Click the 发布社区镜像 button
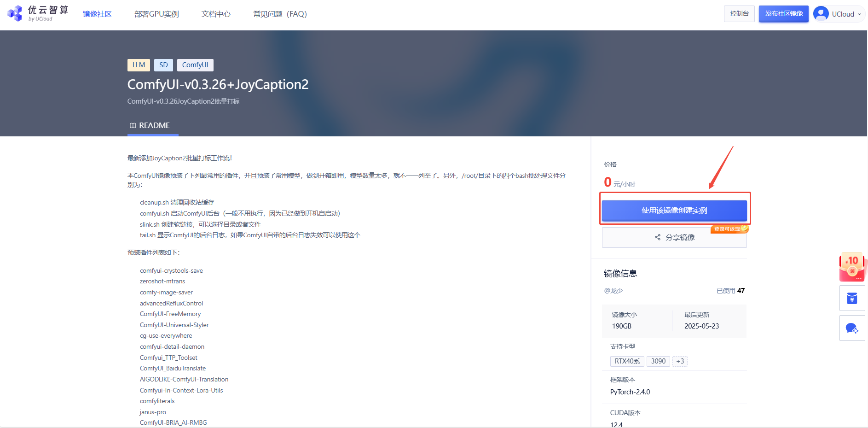868x428 pixels. pyautogui.click(x=784, y=14)
